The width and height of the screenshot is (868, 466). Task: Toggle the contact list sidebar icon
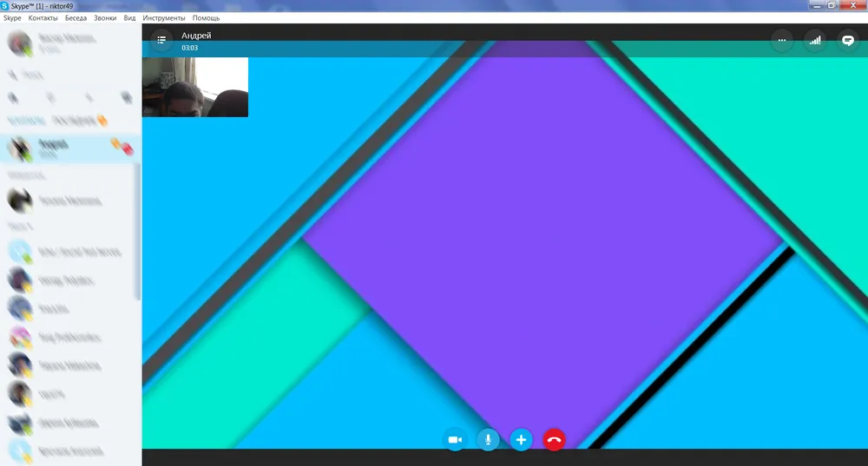[x=161, y=40]
